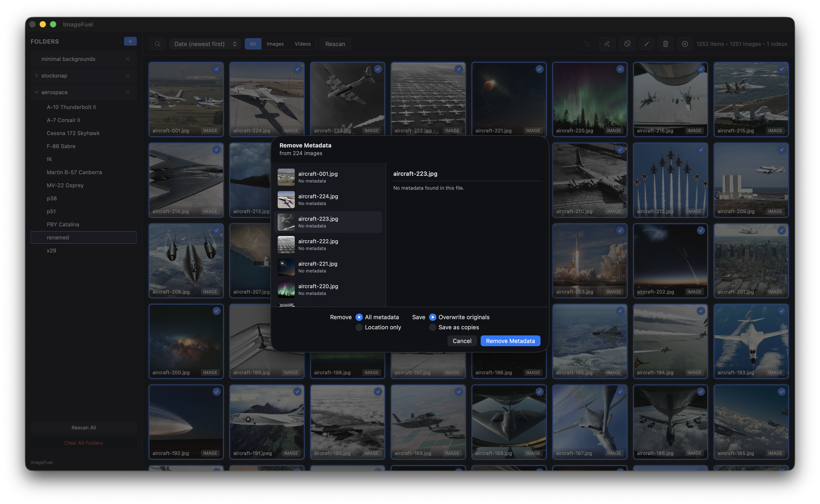Click Clear All Folders

click(83, 443)
